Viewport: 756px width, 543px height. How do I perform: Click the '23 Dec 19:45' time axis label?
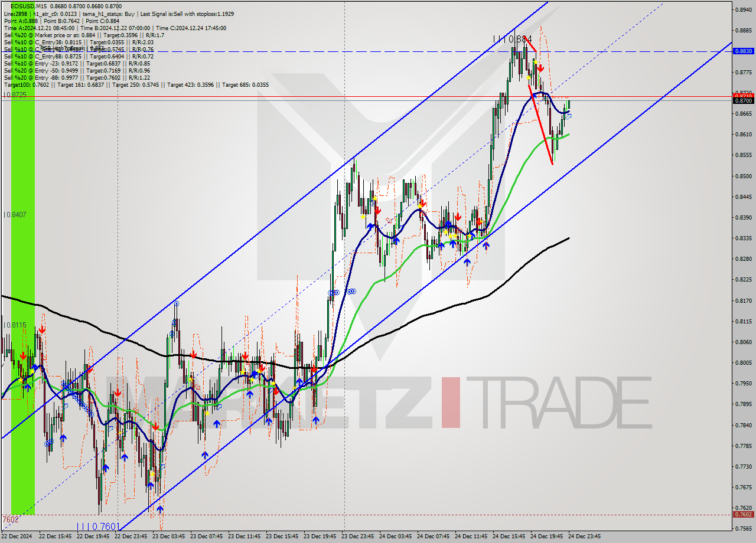pyautogui.click(x=320, y=537)
